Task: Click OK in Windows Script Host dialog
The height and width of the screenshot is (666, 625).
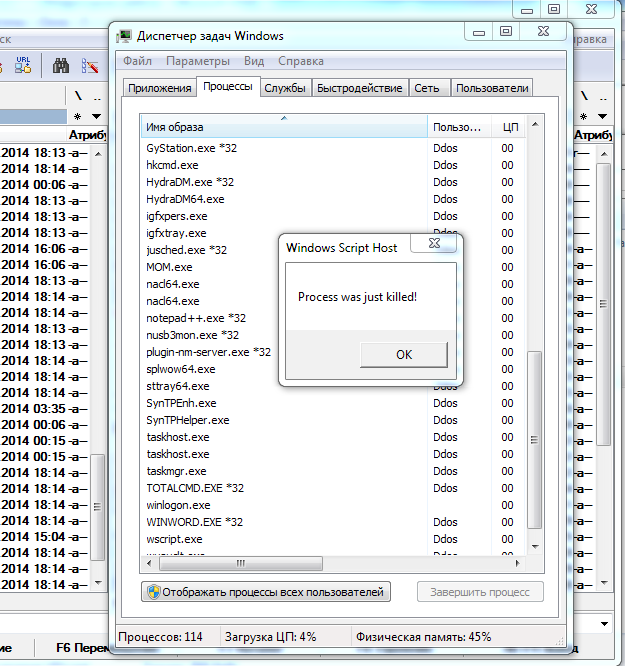Action: 404,354
